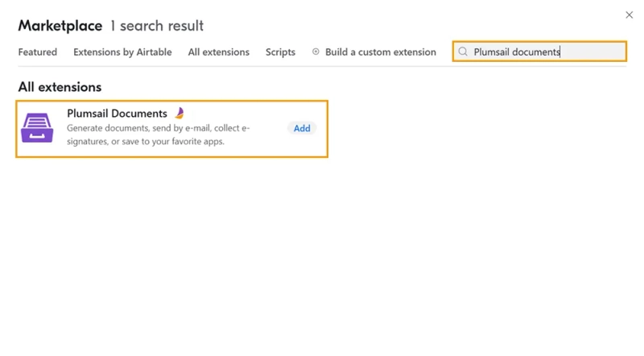Focus the Plumsail documents search field
This screenshot has height=356, width=644.
pyautogui.click(x=539, y=52)
